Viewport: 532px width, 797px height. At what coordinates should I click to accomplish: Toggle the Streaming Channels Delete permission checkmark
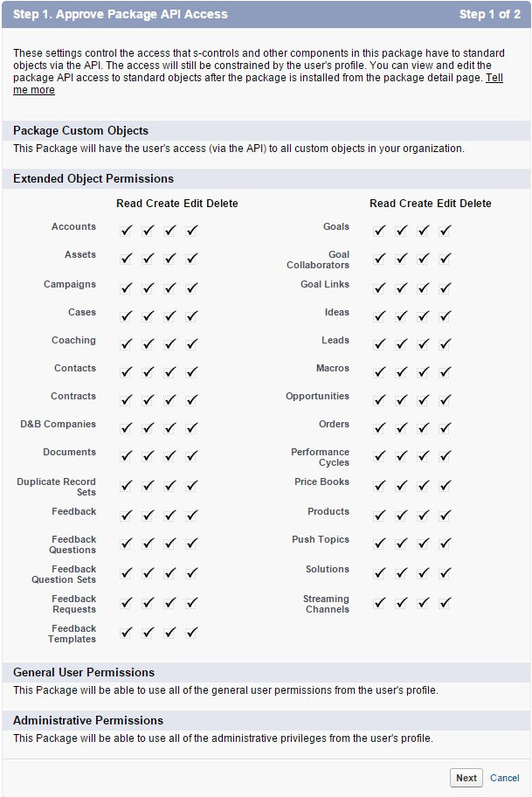pyautogui.click(x=446, y=603)
